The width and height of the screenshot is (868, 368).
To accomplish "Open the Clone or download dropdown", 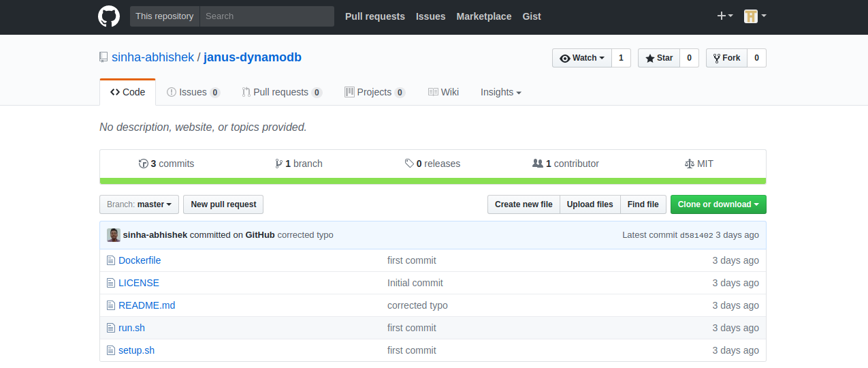I will point(718,204).
